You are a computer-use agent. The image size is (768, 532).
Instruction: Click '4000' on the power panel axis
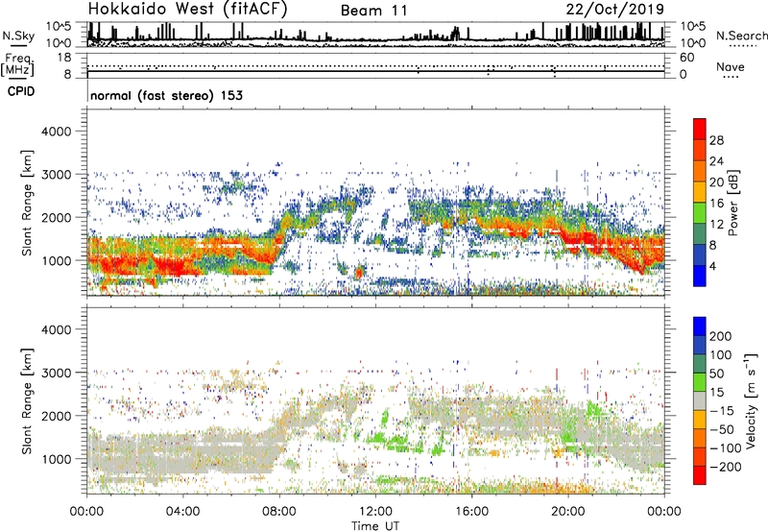coord(56,132)
